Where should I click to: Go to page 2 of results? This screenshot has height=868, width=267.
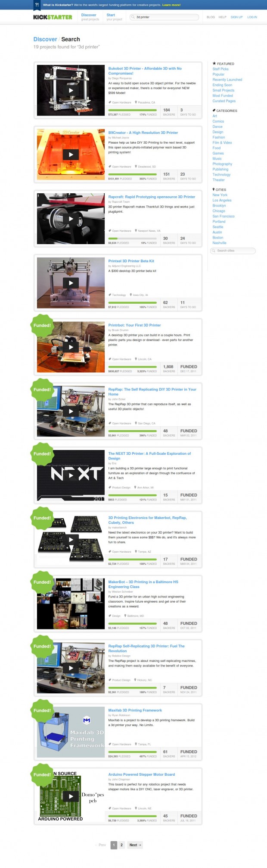pyautogui.click(x=121, y=845)
